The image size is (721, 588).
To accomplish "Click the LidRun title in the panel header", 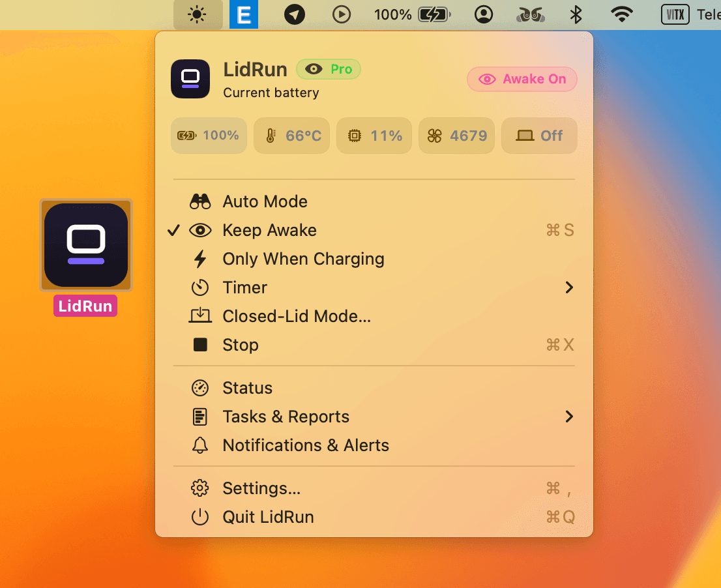I will click(255, 69).
